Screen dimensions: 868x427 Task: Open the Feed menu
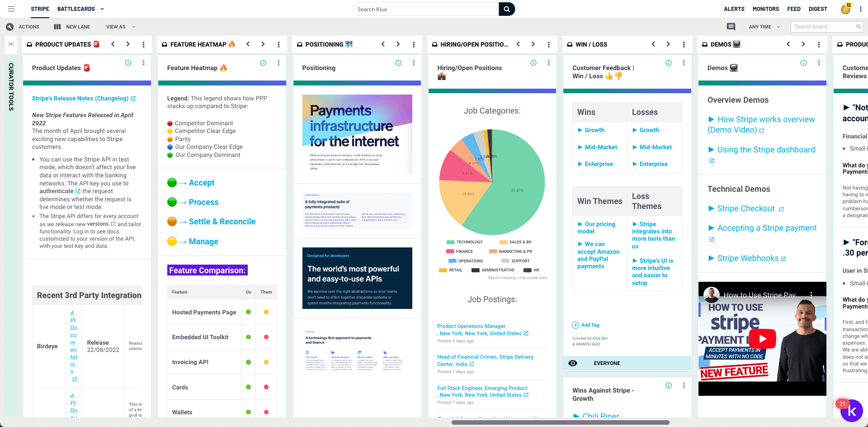click(x=794, y=9)
